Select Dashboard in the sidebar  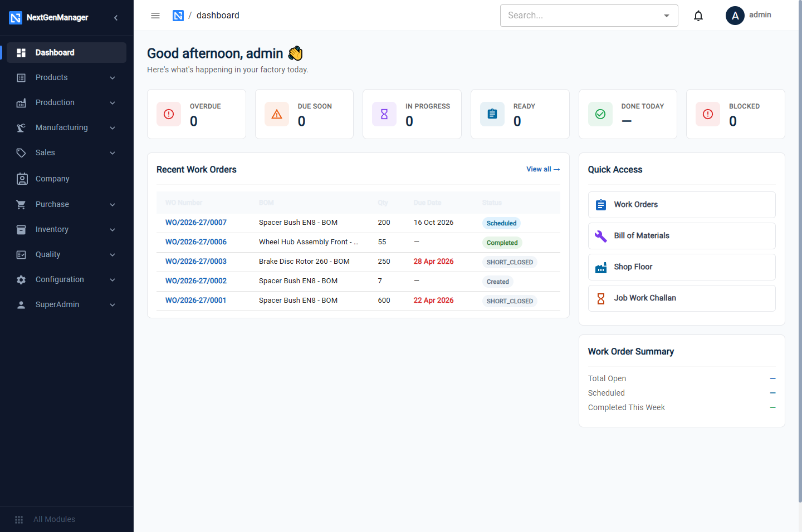[x=66, y=52]
